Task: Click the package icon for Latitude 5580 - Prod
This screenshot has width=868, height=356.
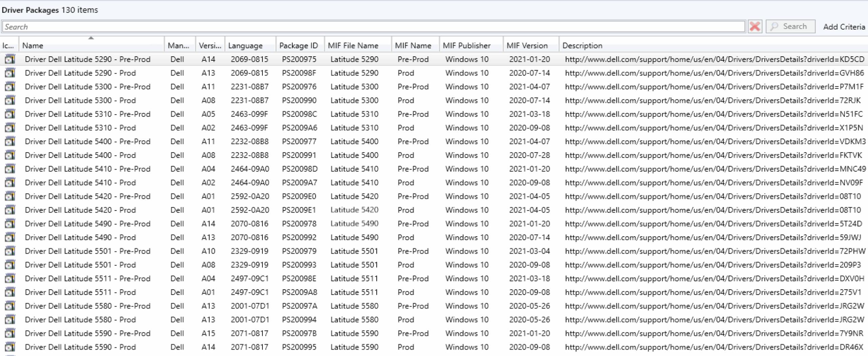Action: click(10, 320)
